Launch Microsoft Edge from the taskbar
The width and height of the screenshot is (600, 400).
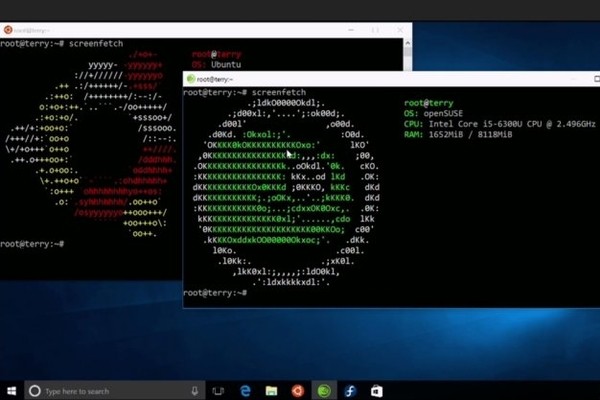[245, 391]
